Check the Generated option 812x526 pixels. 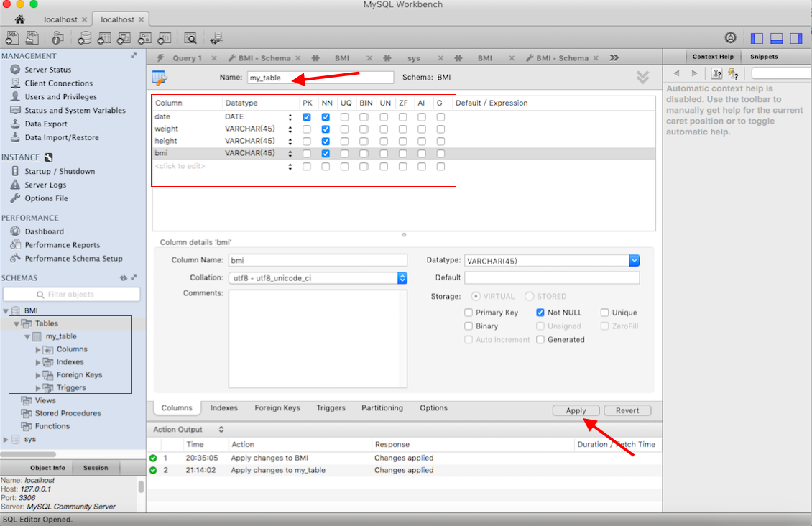pos(540,340)
